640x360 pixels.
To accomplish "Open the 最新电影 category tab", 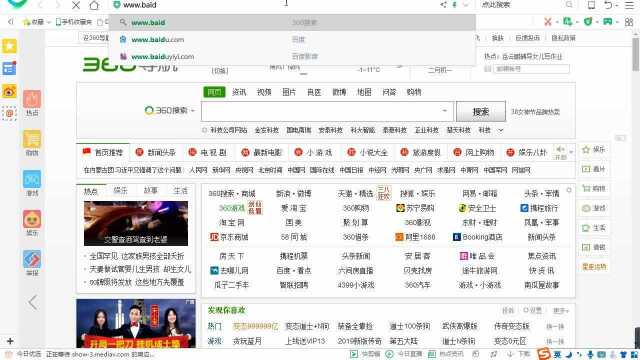I will coord(262,152).
